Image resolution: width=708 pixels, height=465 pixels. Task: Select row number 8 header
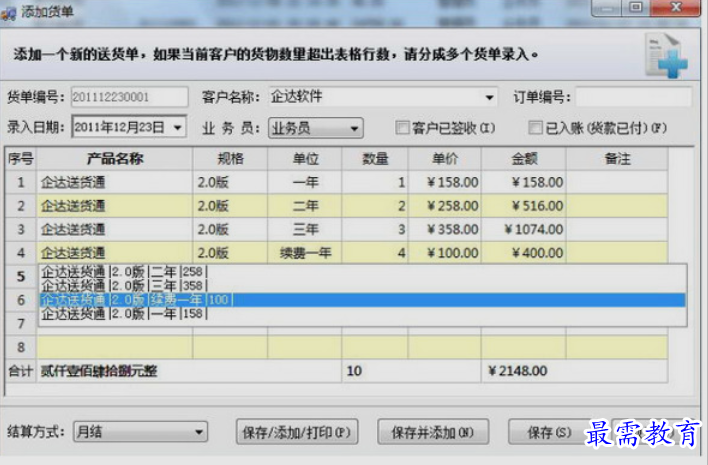(x=21, y=347)
